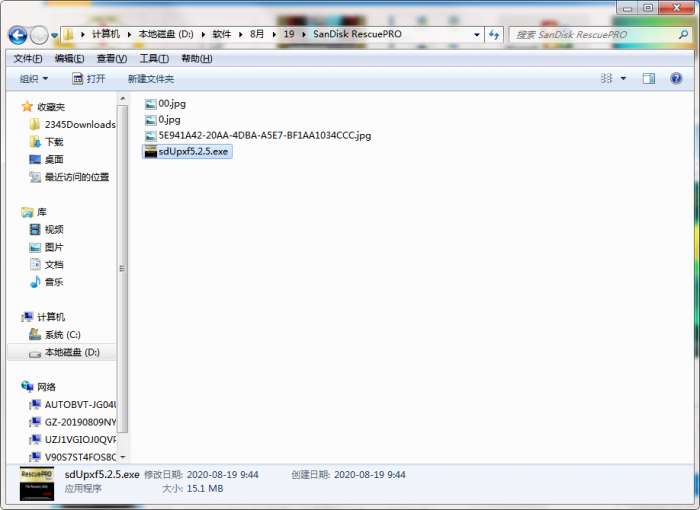Viewport: 700px width, 510px height.
Task: Select the file named 0.jpg
Action: tap(163, 120)
